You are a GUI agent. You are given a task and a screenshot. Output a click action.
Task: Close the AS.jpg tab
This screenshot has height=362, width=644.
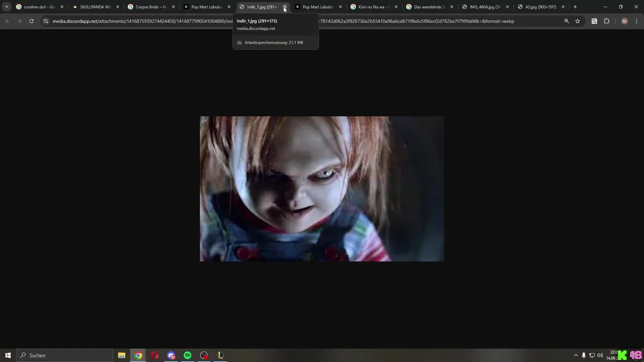[x=563, y=7]
